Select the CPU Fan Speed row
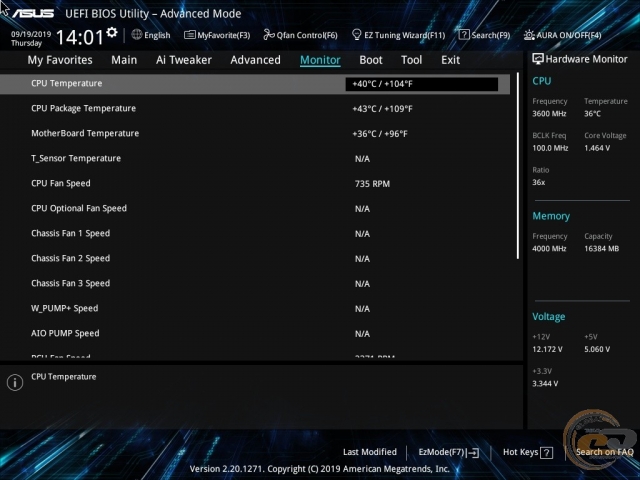 (x=255, y=183)
